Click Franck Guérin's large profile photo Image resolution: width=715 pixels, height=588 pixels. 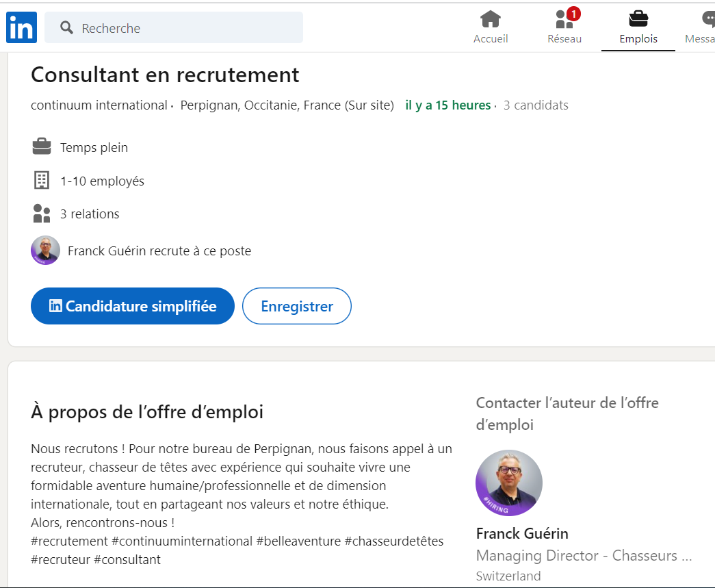click(509, 483)
